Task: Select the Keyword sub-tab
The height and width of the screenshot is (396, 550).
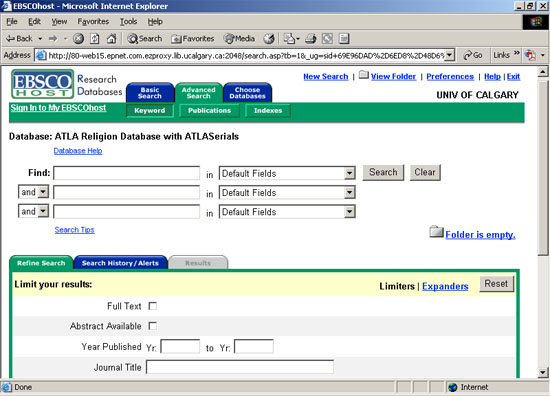Action: (149, 110)
